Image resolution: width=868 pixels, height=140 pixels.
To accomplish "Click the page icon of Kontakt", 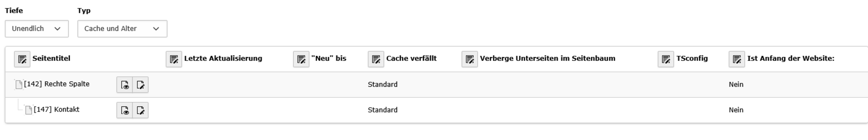I will [x=29, y=110].
